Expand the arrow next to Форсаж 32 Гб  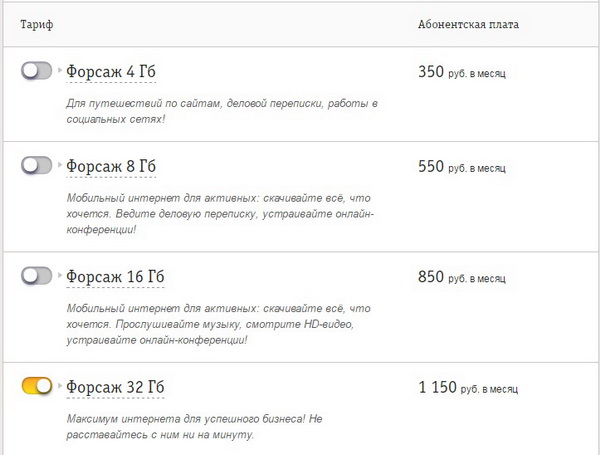pos(61,385)
